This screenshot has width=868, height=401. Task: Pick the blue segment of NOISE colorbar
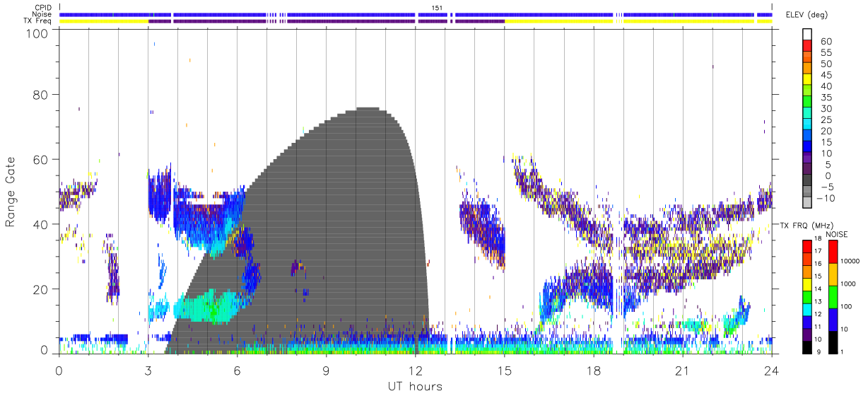pyautogui.click(x=833, y=319)
